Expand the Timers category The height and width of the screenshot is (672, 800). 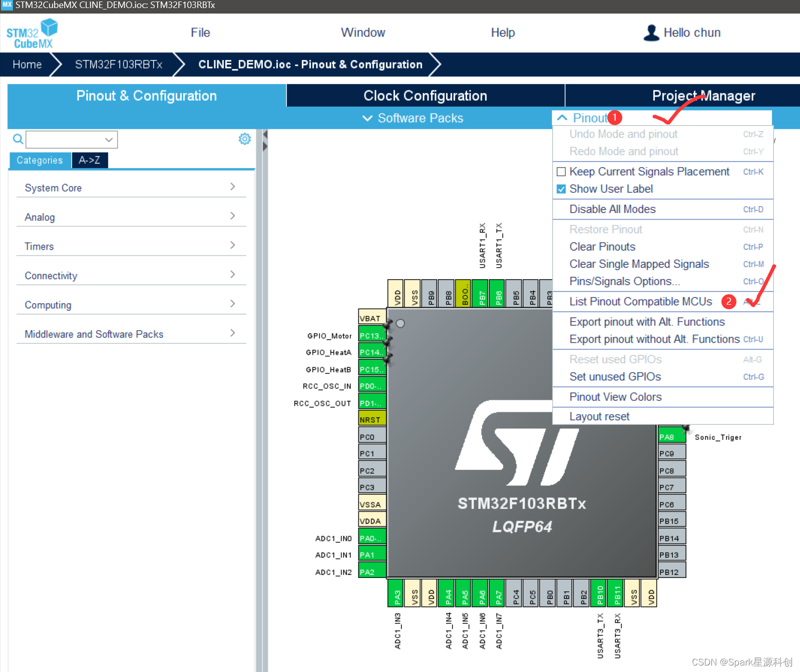(x=131, y=246)
